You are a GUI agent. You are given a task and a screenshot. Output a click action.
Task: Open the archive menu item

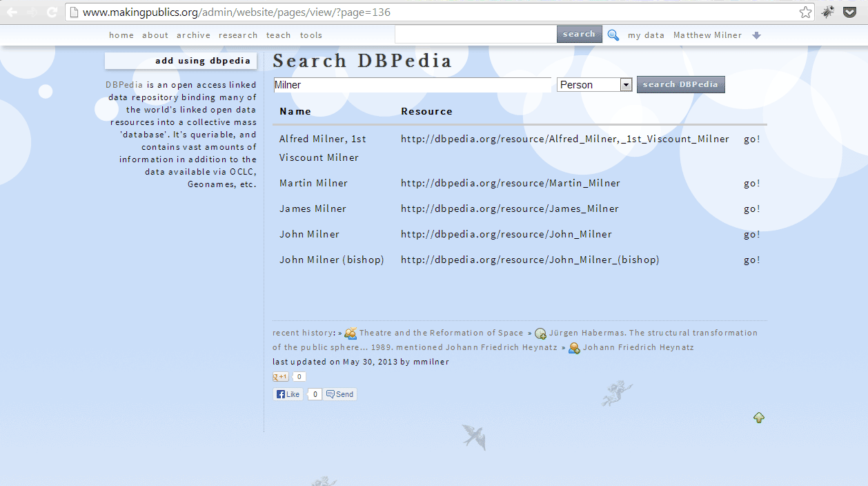(x=194, y=35)
